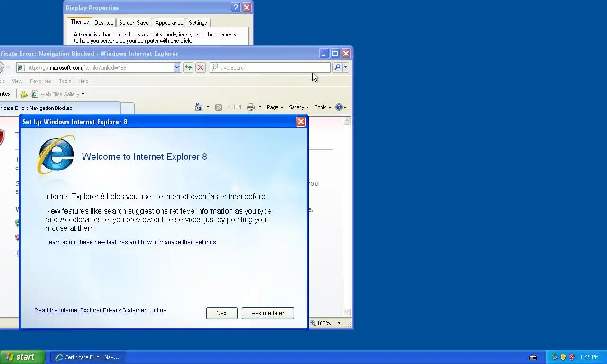This screenshot has width=607, height=364.
Task: Click the Safely Remove Hardware tray icon
Action: tap(554, 357)
